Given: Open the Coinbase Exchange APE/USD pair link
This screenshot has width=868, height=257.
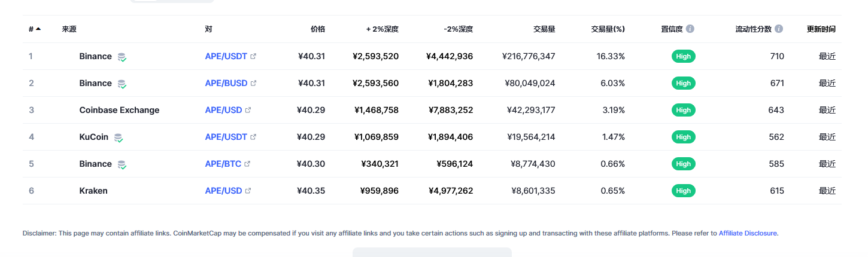Looking at the screenshot, I should [224, 110].
